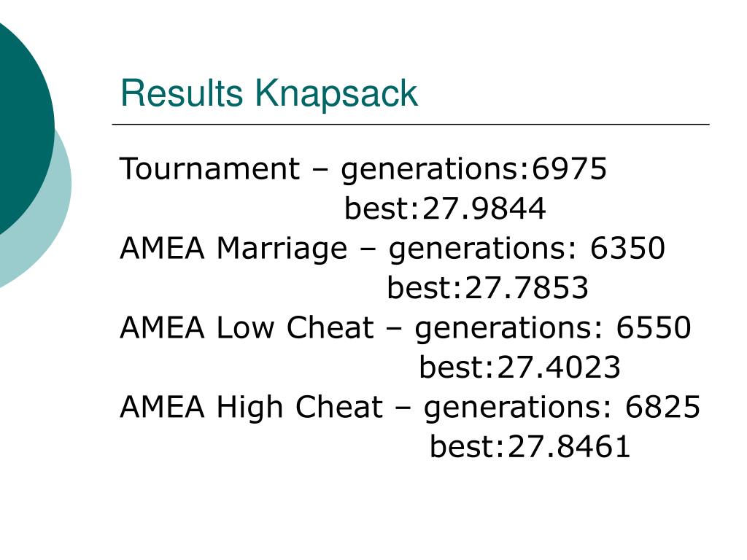The image size is (747, 560).
Task: Click the Tournament best value 27.9844
Action: 484,209
